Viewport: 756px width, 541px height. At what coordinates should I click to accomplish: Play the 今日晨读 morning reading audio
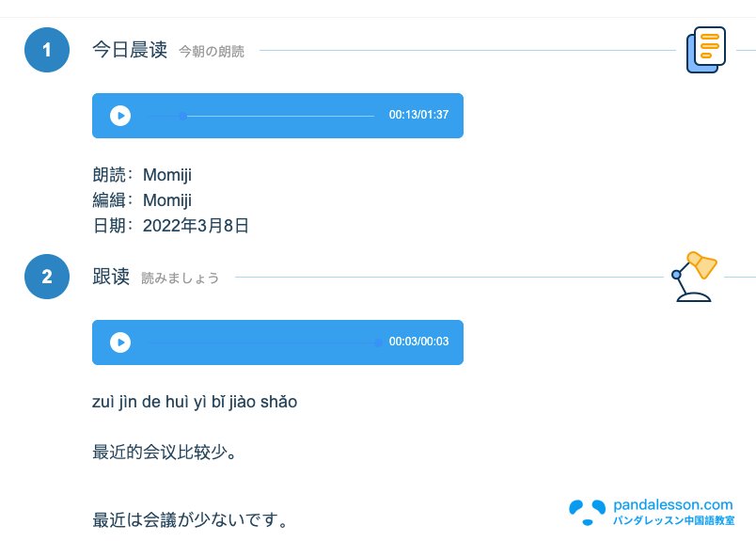pos(120,116)
